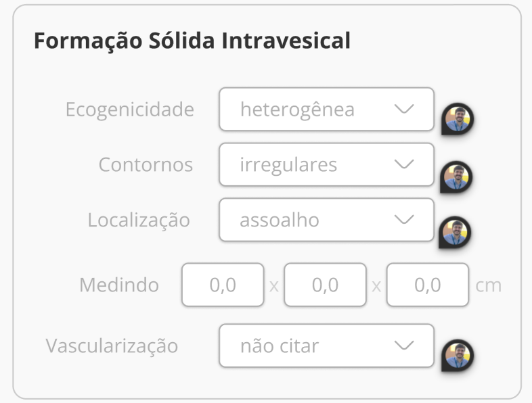The image size is (532, 403).
Task: Select the third Medindo dimension field
Action: pos(428,285)
